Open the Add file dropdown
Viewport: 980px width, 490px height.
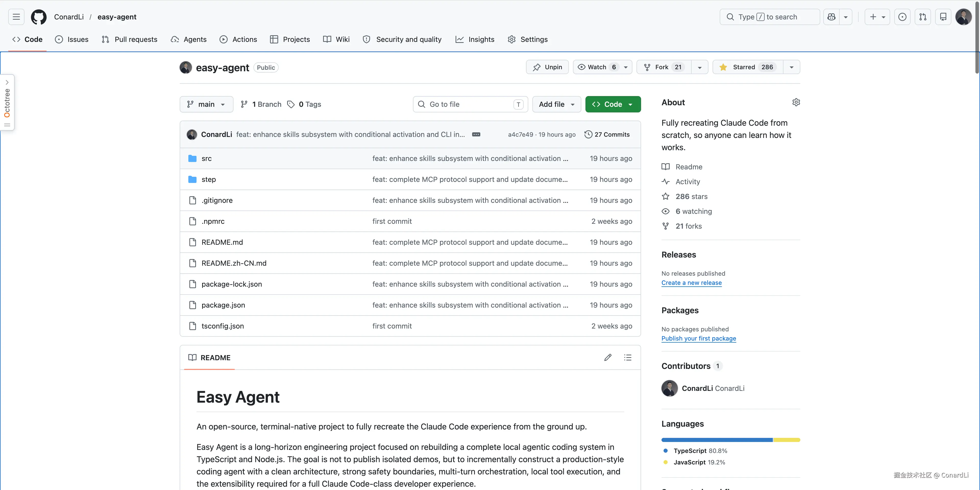556,104
